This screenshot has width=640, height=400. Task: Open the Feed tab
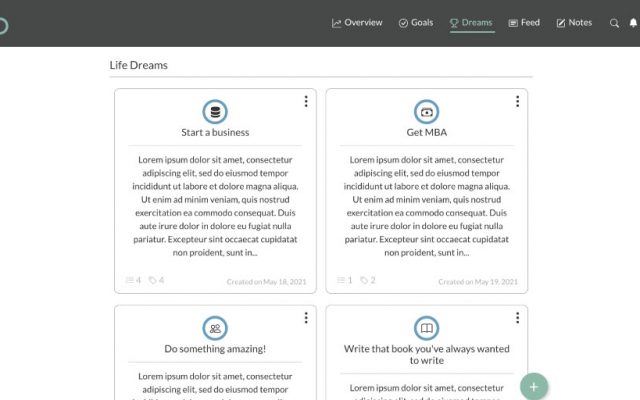(x=524, y=23)
